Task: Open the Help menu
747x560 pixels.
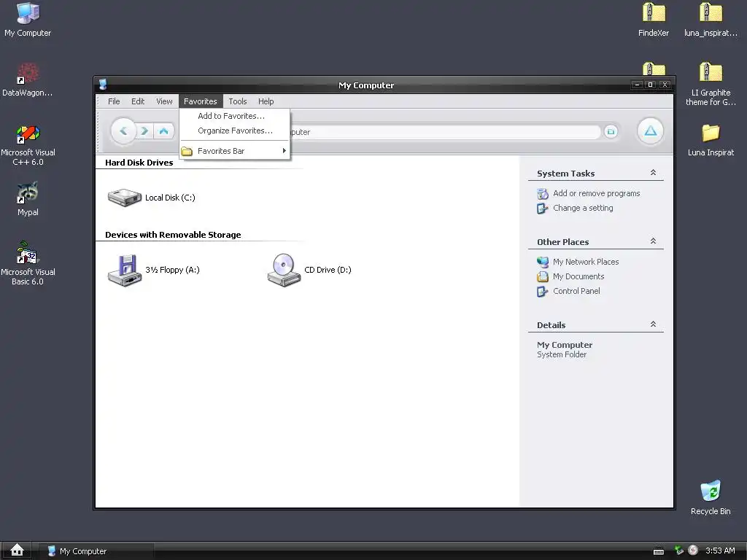Action: point(266,101)
